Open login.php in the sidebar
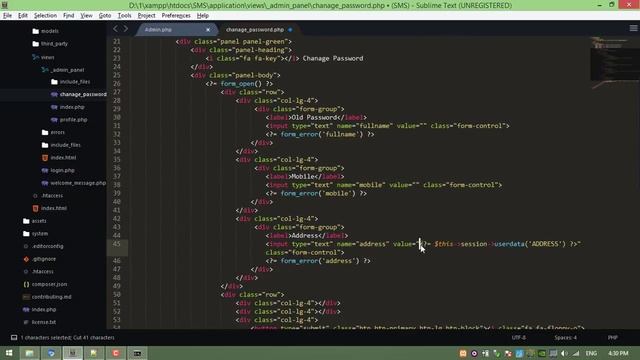The height and width of the screenshot is (360, 640). [62, 170]
